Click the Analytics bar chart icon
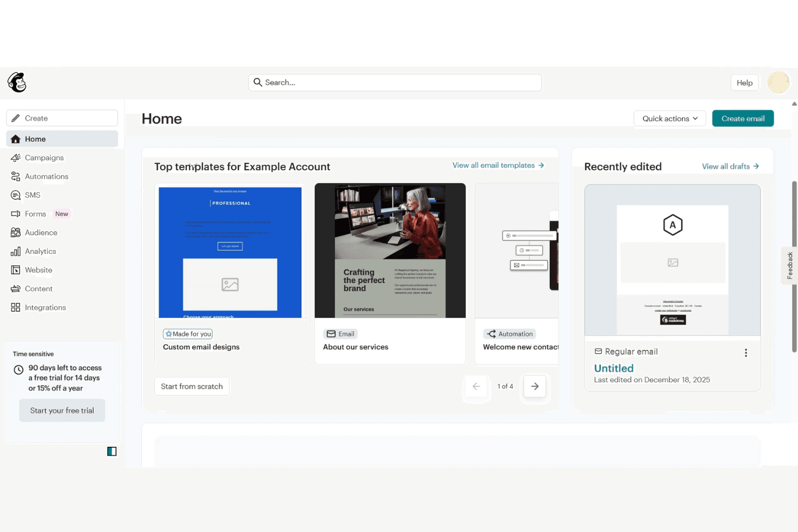798x532 pixels. (x=16, y=251)
